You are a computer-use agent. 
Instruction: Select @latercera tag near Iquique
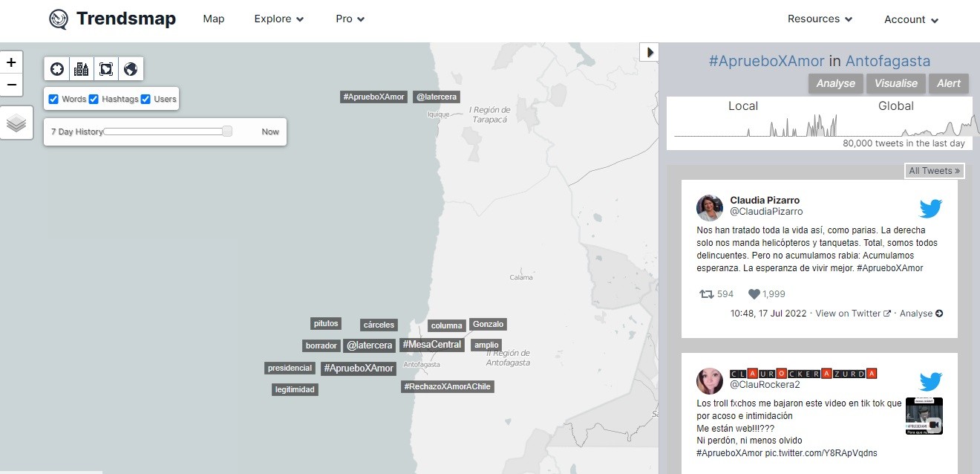[437, 97]
